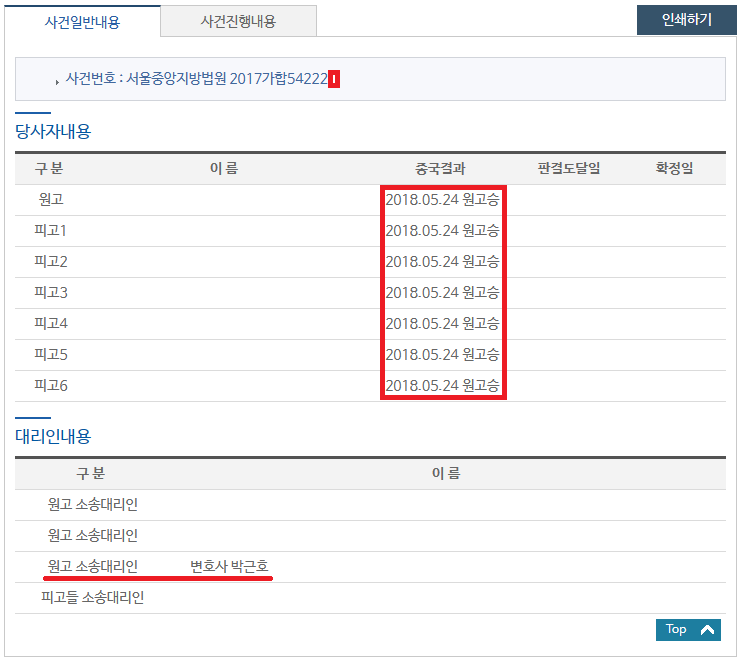Click the 피고들 소송대리인 row label
The width and height of the screenshot is (742, 659).
pyautogui.click(x=93, y=598)
